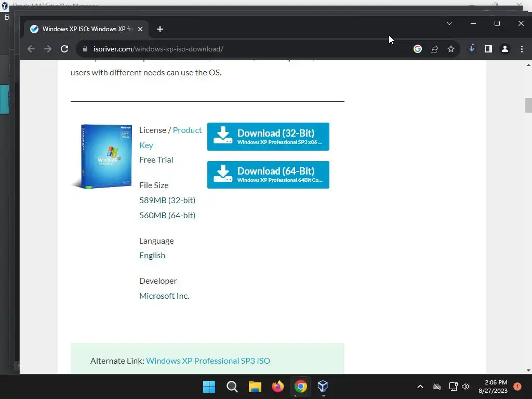This screenshot has width=532, height=399.
Task: Go back using browser back arrow
Action: coord(31,49)
